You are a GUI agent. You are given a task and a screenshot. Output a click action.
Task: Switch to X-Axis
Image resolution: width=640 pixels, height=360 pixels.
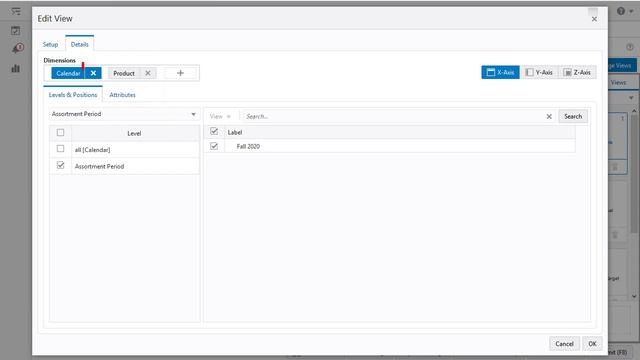[x=500, y=72]
